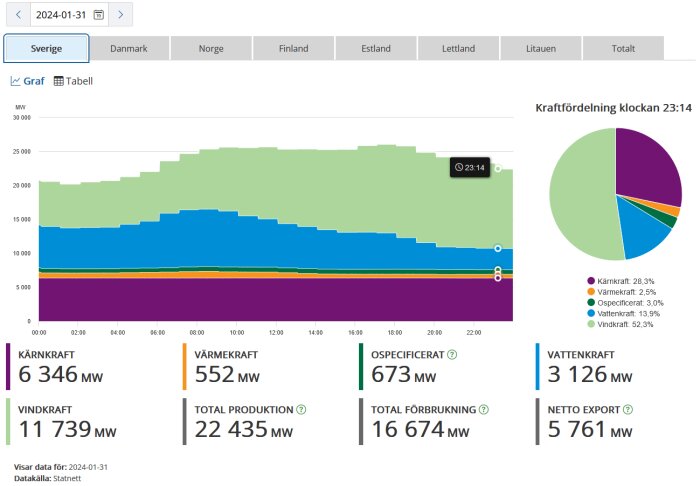Open help icon beside Netto Export
This screenshot has height=486, width=700.
tap(628, 409)
